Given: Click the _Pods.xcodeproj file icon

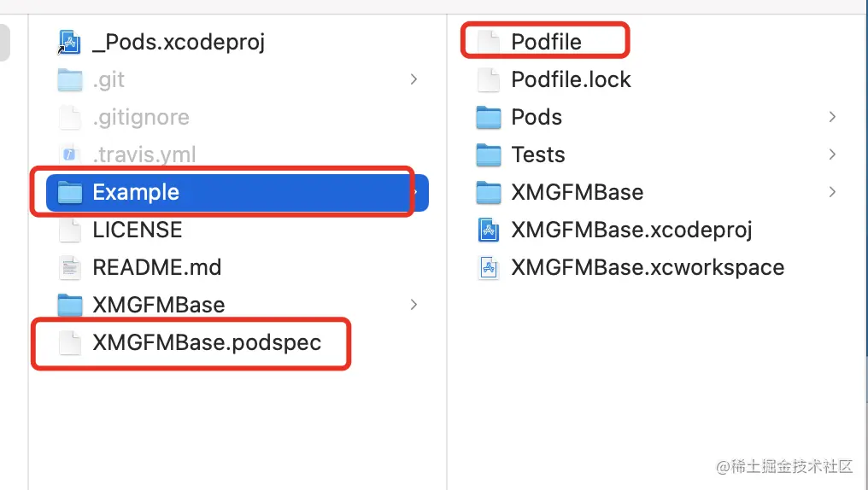Looking at the screenshot, I should tap(69, 42).
